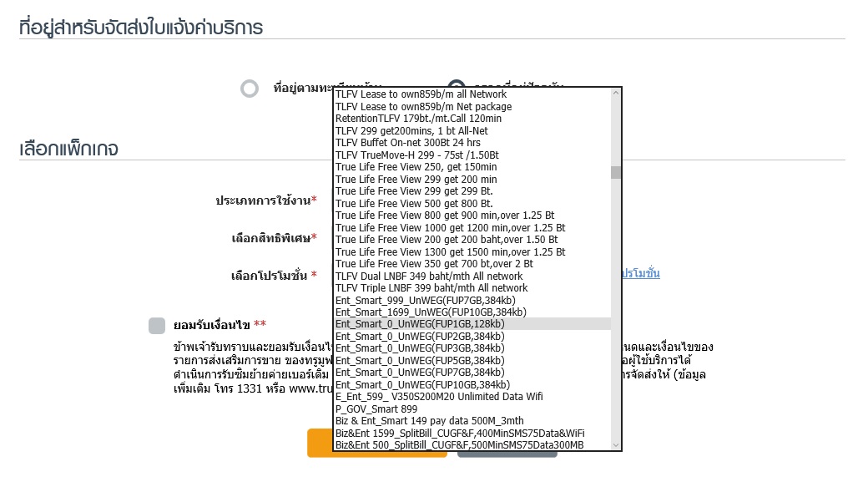Open the blue promotion details link

click(640, 273)
